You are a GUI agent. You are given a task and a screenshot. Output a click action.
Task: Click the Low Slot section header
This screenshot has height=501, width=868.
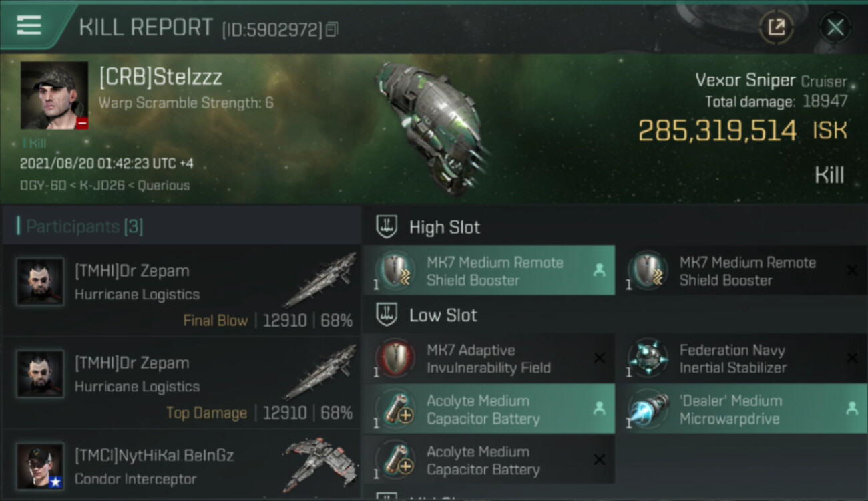[x=443, y=315]
